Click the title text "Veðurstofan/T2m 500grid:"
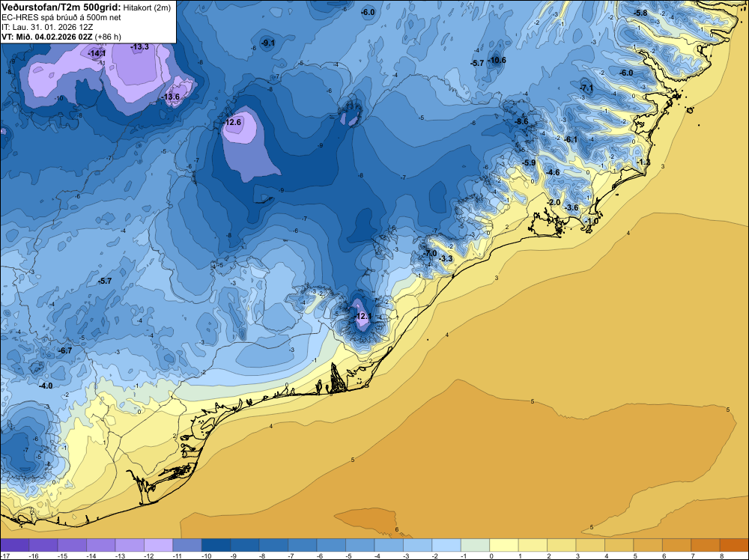Image resolution: width=749 pixels, height=560 pixels. (x=61, y=7)
